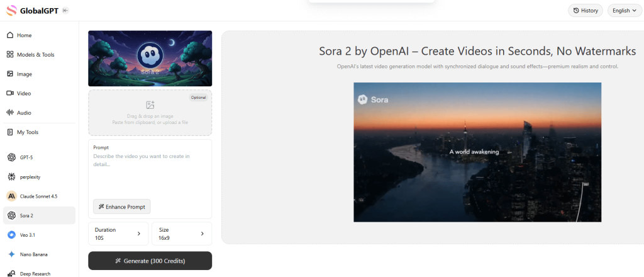This screenshot has height=277, width=644.
Task: Click the Sora cloud logo on video preview
Action: tap(362, 99)
